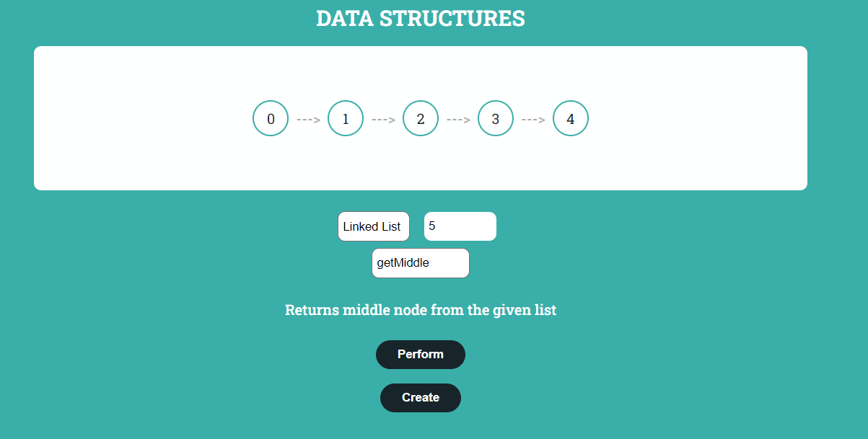Select node 1 in the linked list
This screenshot has height=439, width=868.
pos(346,118)
